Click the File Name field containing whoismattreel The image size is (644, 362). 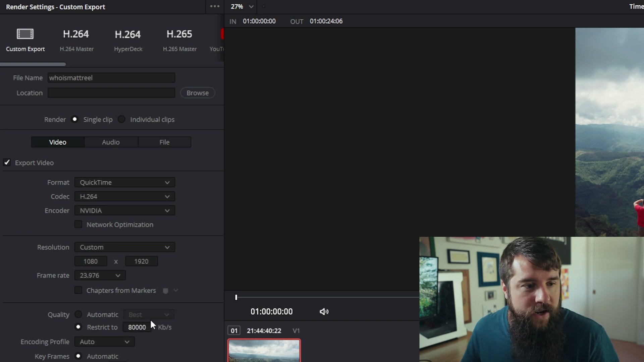coord(111,78)
